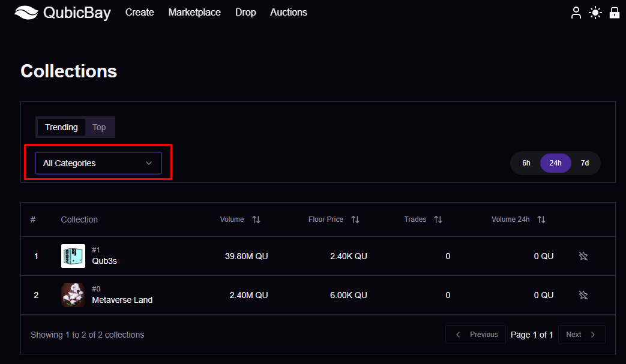
Task: Open the Marketplace menu item
Action: [x=194, y=13]
